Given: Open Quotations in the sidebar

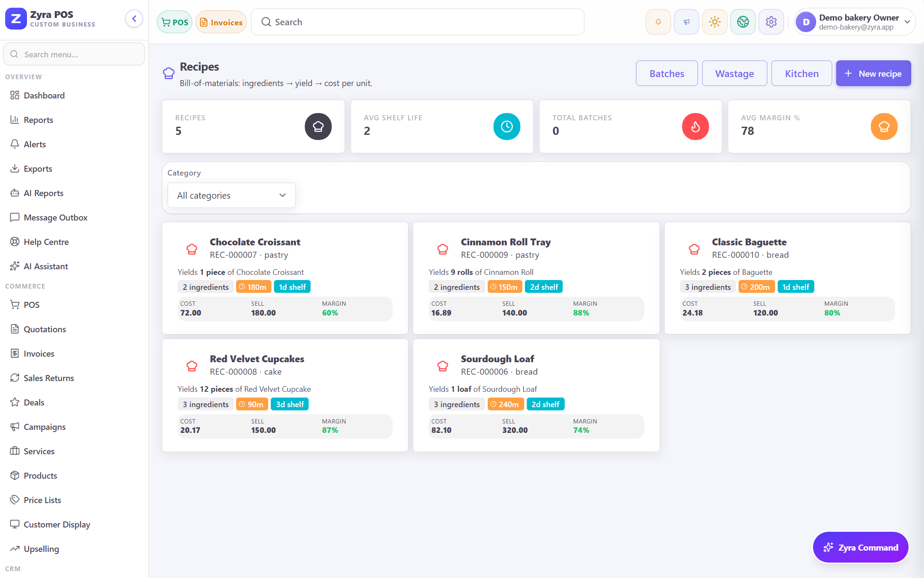Looking at the screenshot, I should (74, 329).
